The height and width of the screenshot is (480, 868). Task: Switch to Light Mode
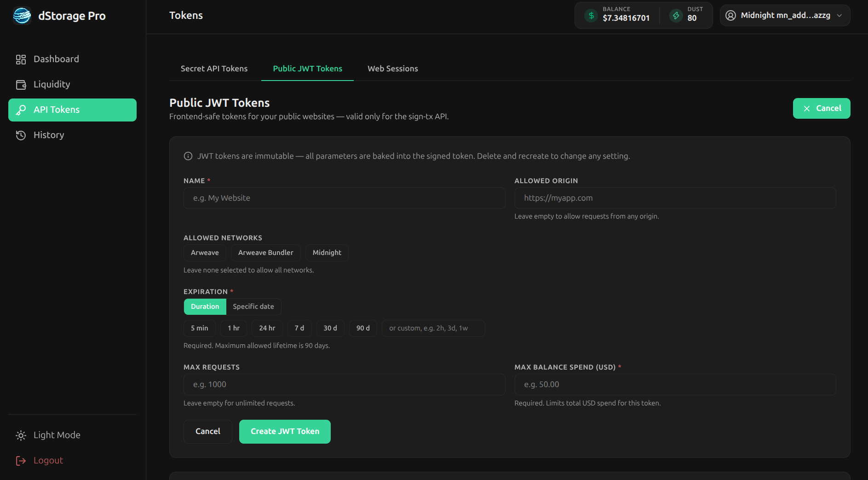coord(72,435)
